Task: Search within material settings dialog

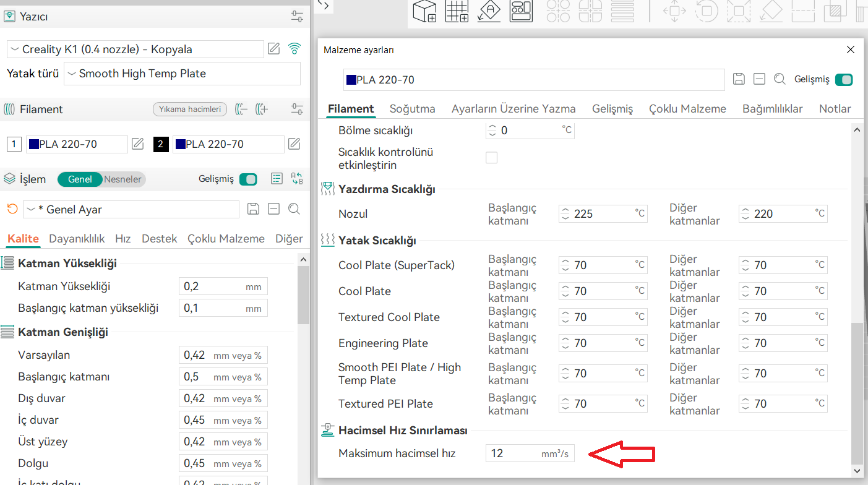Action: click(x=780, y=79)
